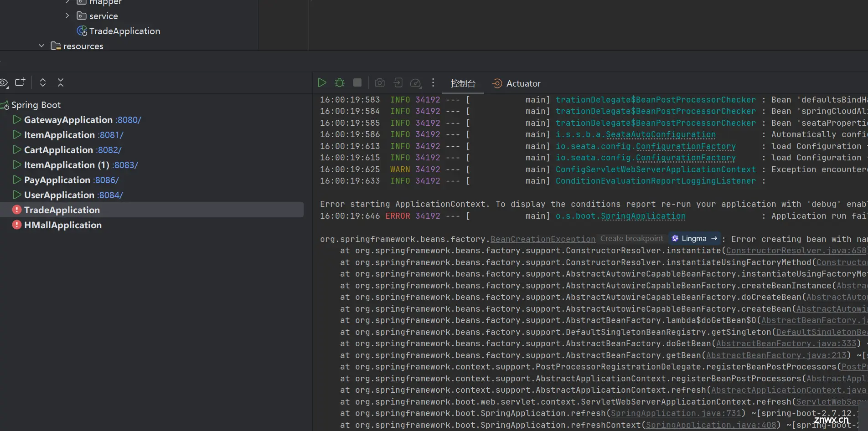Click the run icon beside PayApplication

click(x=17, y=180)
